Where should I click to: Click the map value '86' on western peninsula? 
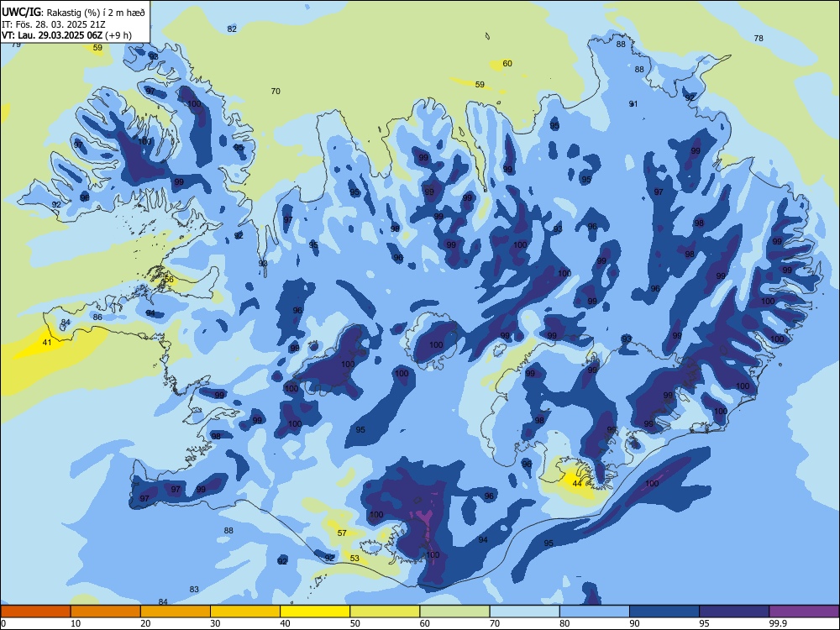(x=97, y=318)
